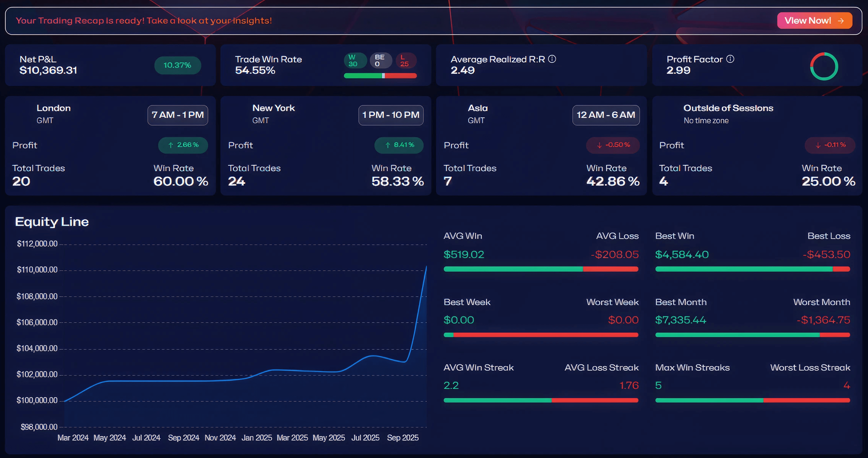Click the Profit Factor info icon
Screen dimensions: 868x458
(730, 59)
